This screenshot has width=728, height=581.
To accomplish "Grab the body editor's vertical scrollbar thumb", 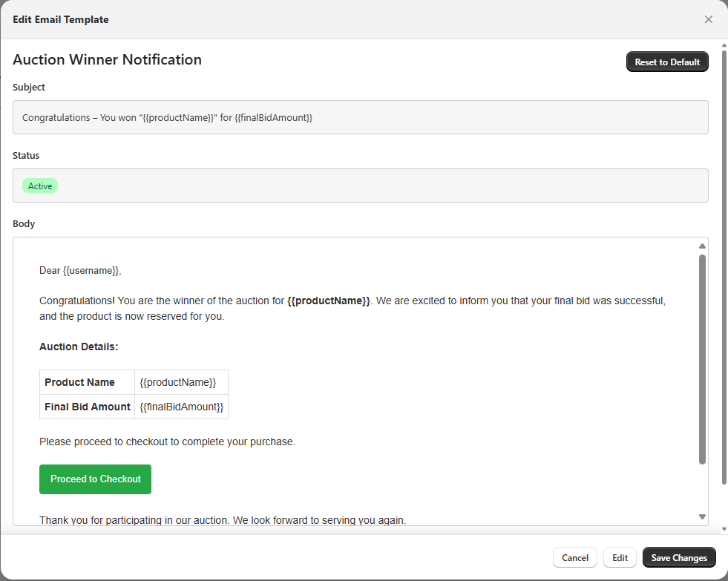I will [702, 359].
